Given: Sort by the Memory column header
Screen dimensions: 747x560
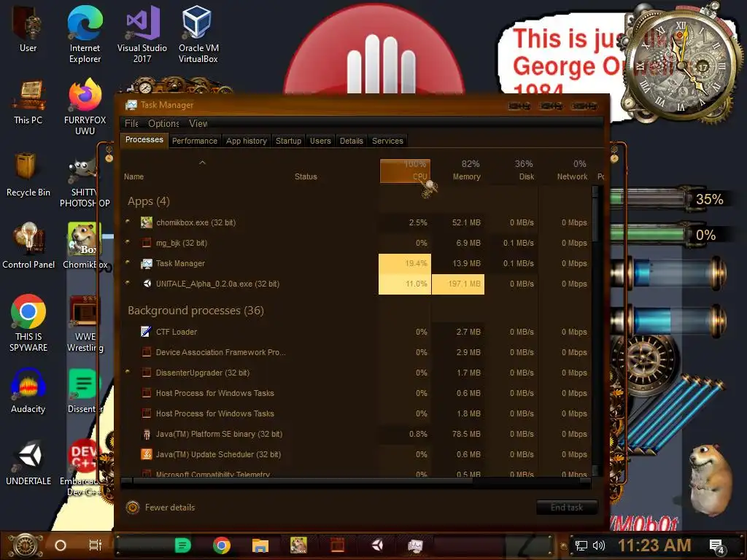Looking at the screenshot, I should [x=459, y=171].
